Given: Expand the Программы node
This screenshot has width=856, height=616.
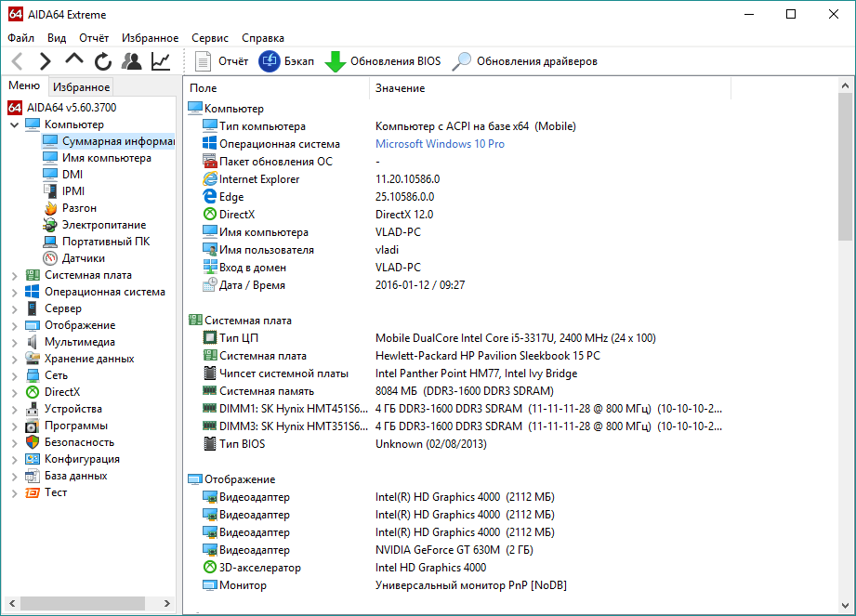Looking at the screenshot, I should (15, 426).
